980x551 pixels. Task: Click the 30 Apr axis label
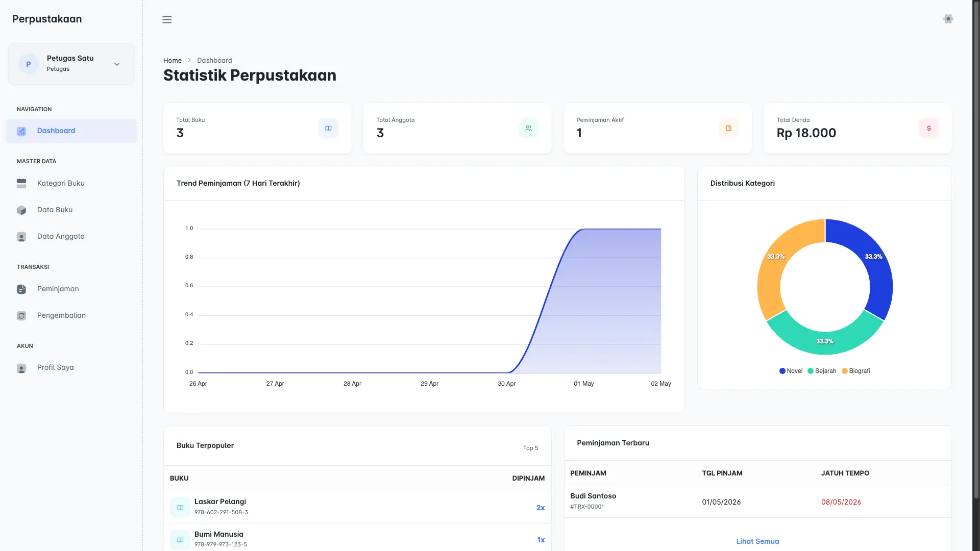(x=506, y=384)
